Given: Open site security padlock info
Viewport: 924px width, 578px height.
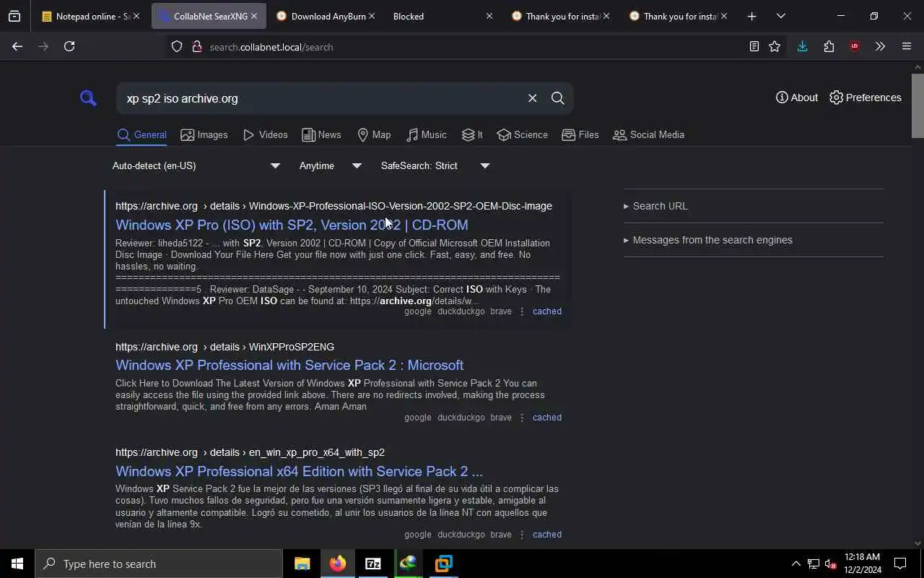Looking at the screenshot, I should 196,46.
